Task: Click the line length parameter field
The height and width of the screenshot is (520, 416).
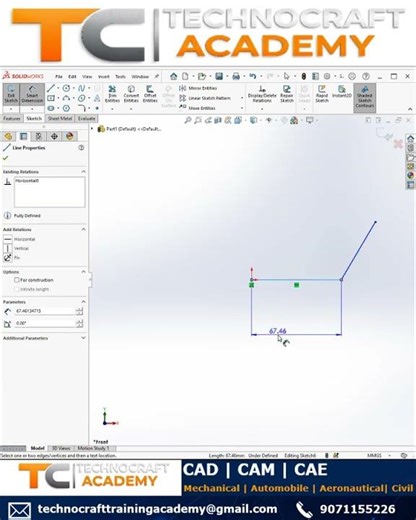Action: coord(44,311)
